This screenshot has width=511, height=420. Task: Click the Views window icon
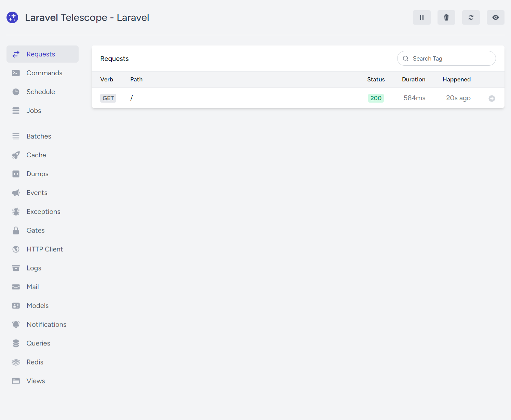click(x=16, y=381)
